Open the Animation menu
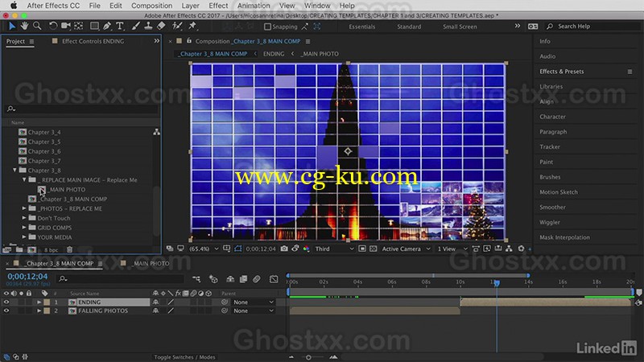 pyautogui.click(x=254, y=6)
